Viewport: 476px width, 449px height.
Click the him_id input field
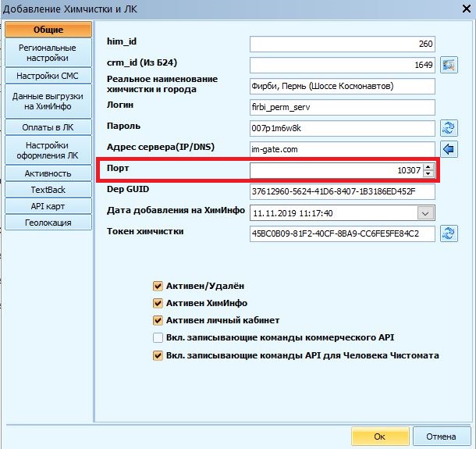pos(343,44)
